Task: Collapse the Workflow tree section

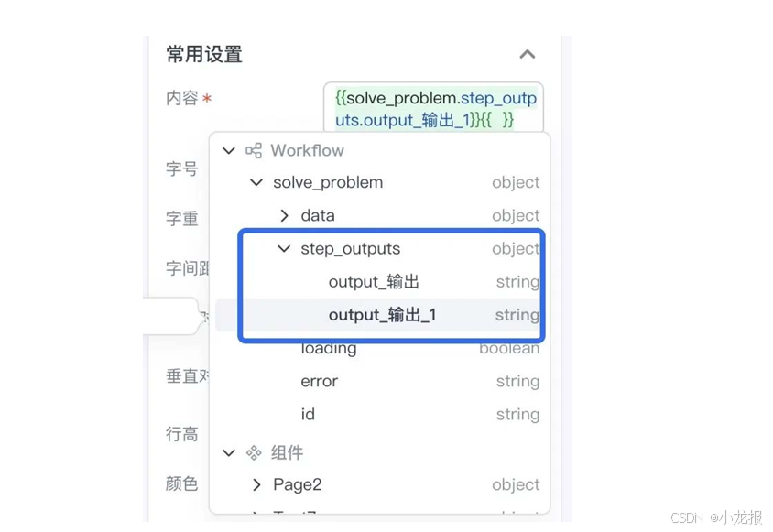Action: click(x=228, y=150)
